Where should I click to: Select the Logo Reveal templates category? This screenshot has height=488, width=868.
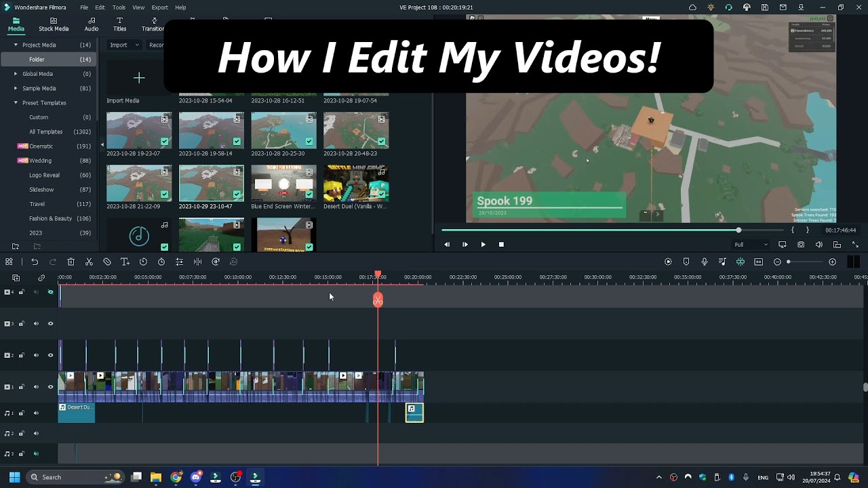click(44, 175)
